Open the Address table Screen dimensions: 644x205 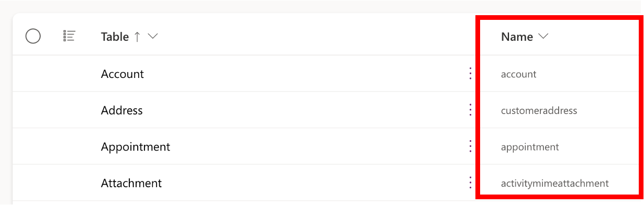click(121, 110)
